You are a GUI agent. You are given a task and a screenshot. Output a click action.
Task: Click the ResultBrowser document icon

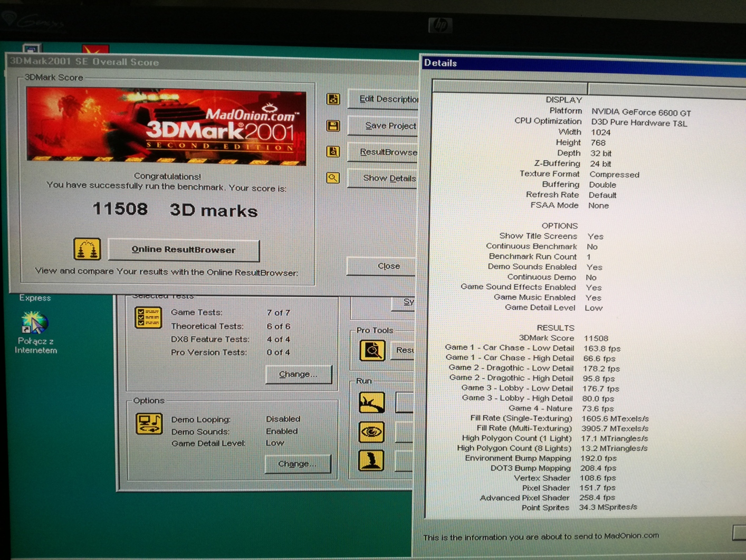(333, 151)
